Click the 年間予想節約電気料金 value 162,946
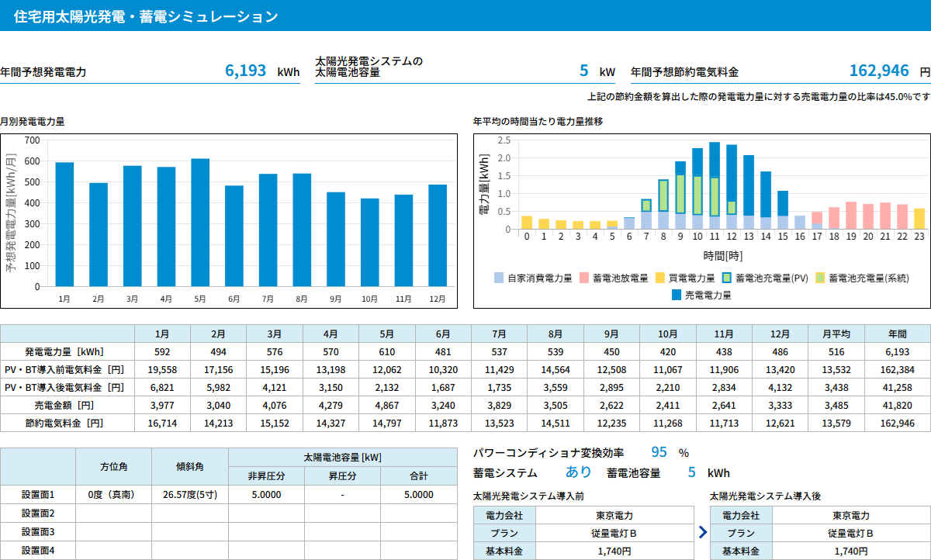931x560 pixels. click(879, 71)
